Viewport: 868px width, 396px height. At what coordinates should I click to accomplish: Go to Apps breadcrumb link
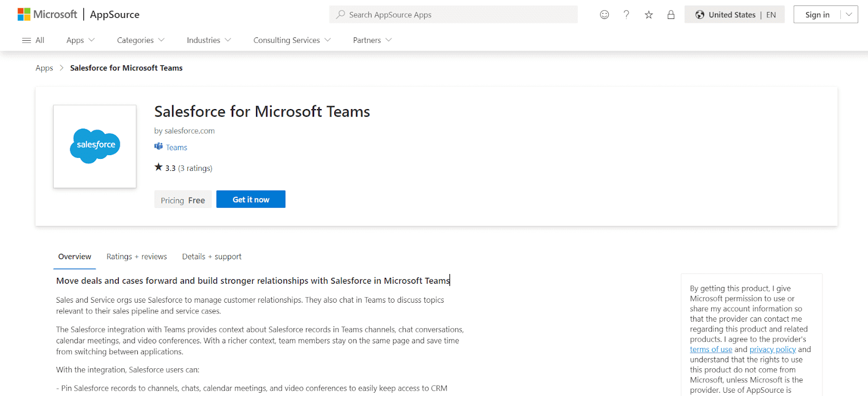[44, 68]
